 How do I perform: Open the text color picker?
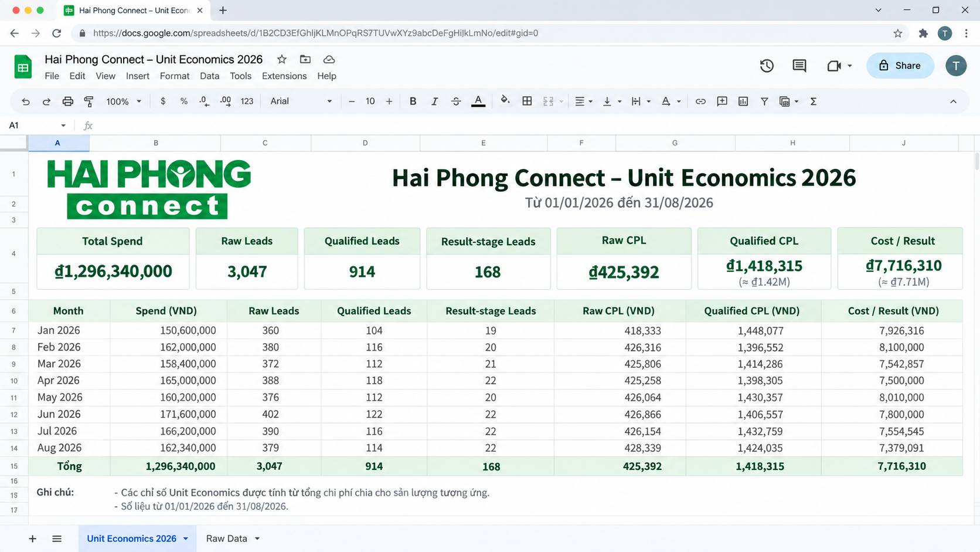pos(478,101)
